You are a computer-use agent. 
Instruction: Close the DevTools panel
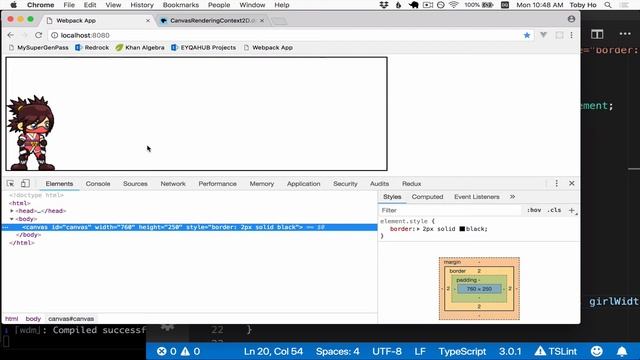click(x=571, y=183)
